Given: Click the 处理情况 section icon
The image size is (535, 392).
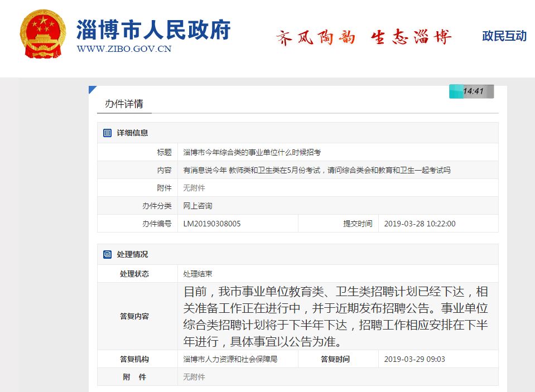Looking at the screenshot, I should tap(107, 254).
